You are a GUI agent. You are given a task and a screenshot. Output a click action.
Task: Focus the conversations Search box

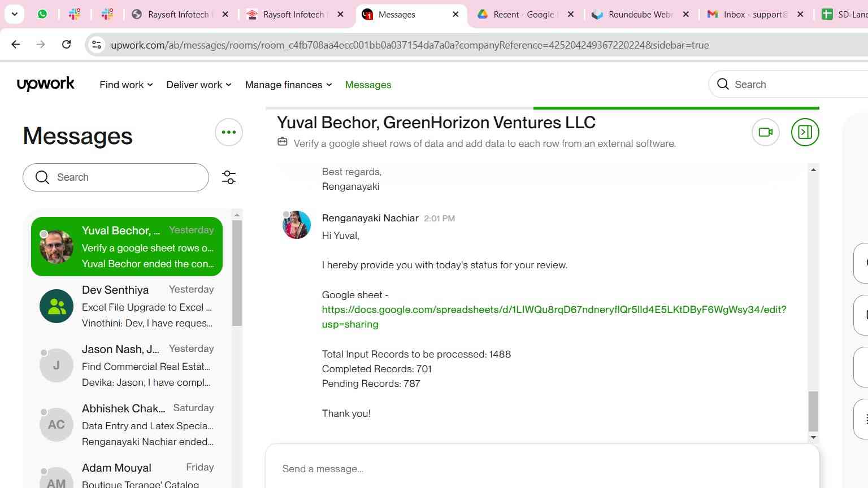pos(116,177)
